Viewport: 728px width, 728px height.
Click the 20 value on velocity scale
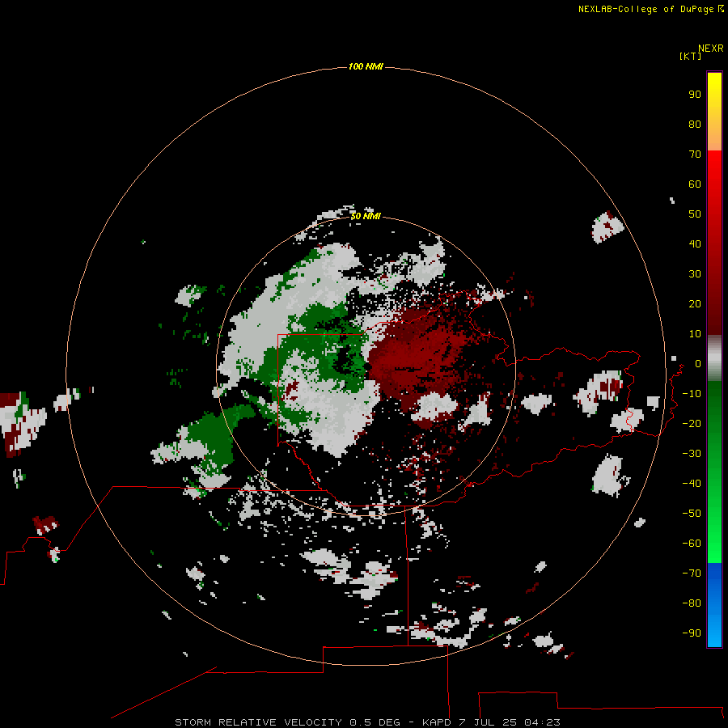tap(695, 303)
